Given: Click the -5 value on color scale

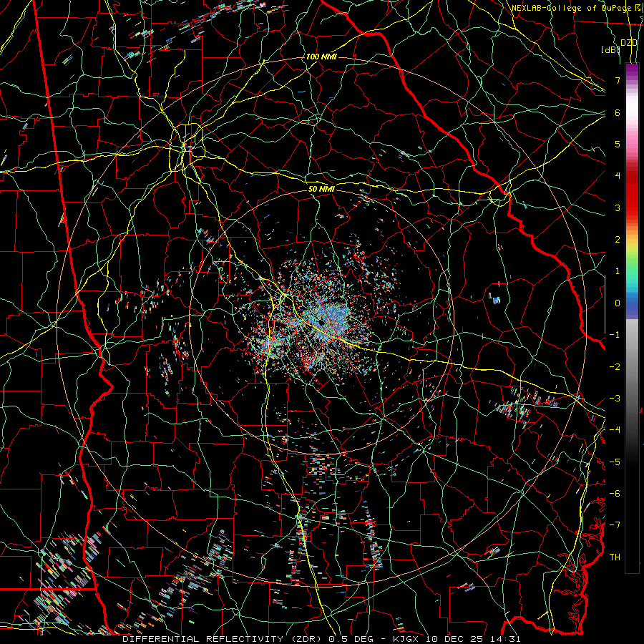Looking at the screenshot, I should pos(615,462).
